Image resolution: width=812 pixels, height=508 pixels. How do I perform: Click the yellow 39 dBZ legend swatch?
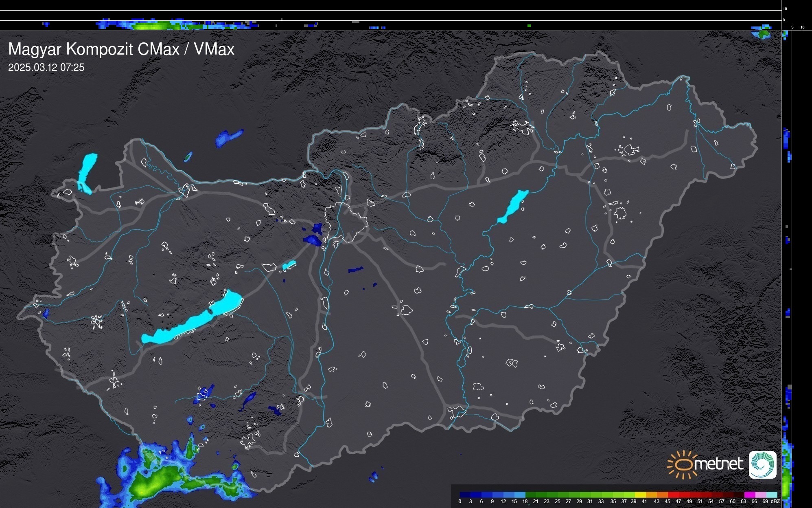[640, 495]
